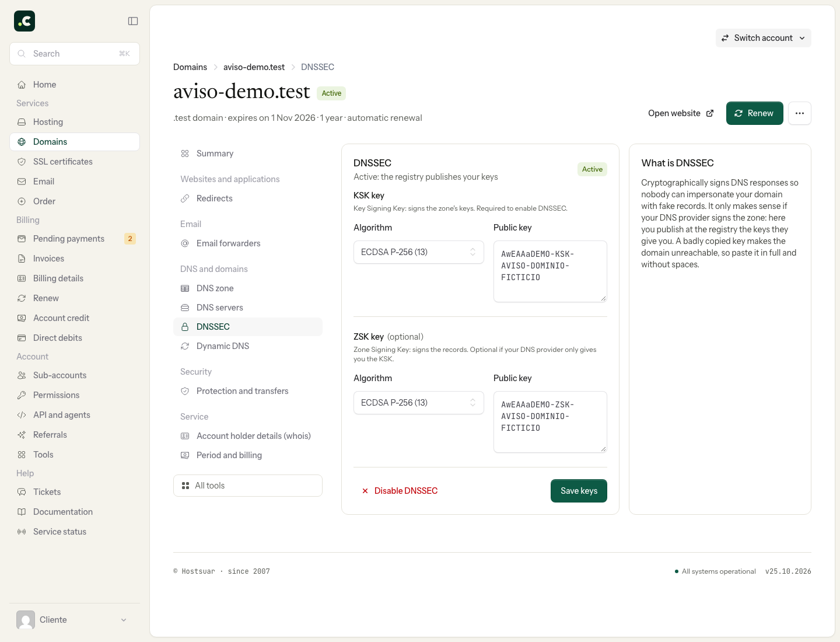
Task: Go to Pending payments
Action: [x=75, y=239]
